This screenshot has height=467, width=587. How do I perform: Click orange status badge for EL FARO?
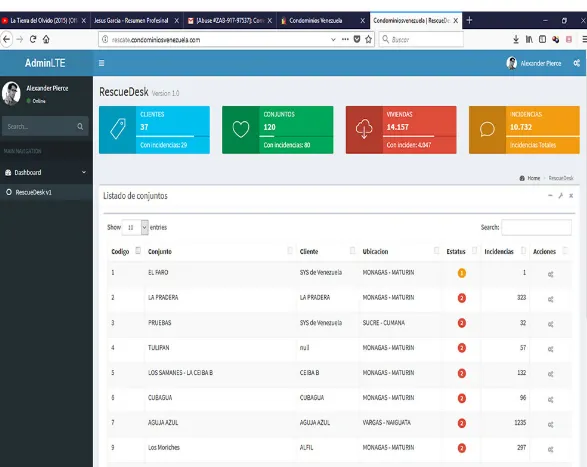462,273
